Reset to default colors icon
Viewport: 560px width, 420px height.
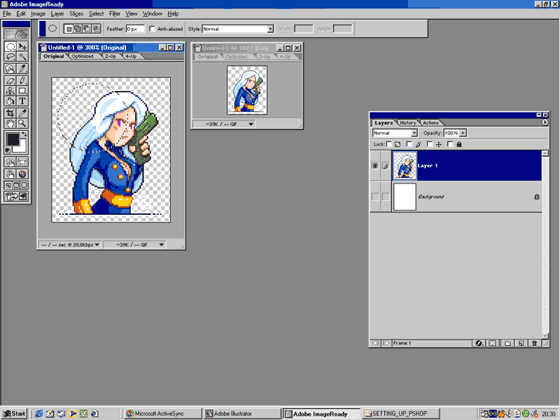[x=8, y=151]
